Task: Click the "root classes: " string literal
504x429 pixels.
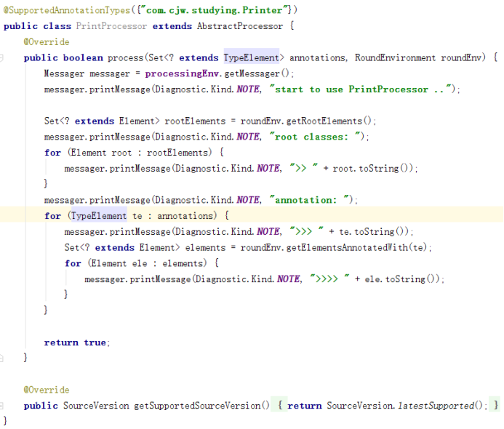Action: tap(316, 137)
